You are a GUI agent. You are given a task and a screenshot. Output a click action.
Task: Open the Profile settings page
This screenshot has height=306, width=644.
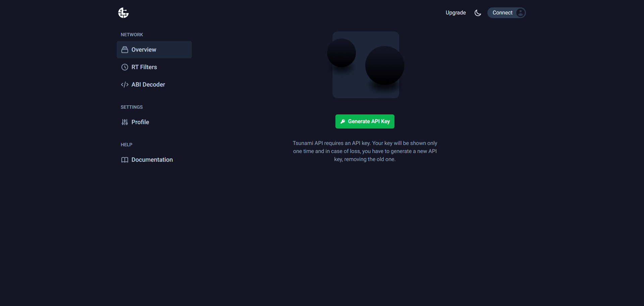154,122
